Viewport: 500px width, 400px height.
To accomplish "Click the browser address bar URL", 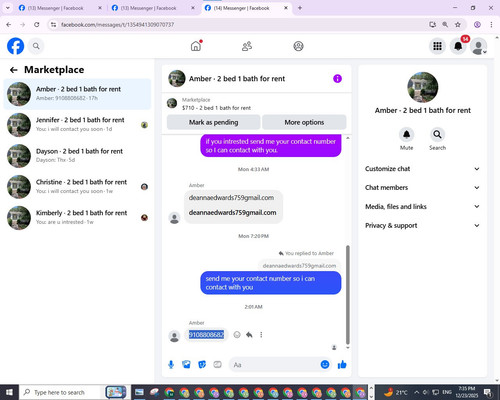I will coord(117,24).
